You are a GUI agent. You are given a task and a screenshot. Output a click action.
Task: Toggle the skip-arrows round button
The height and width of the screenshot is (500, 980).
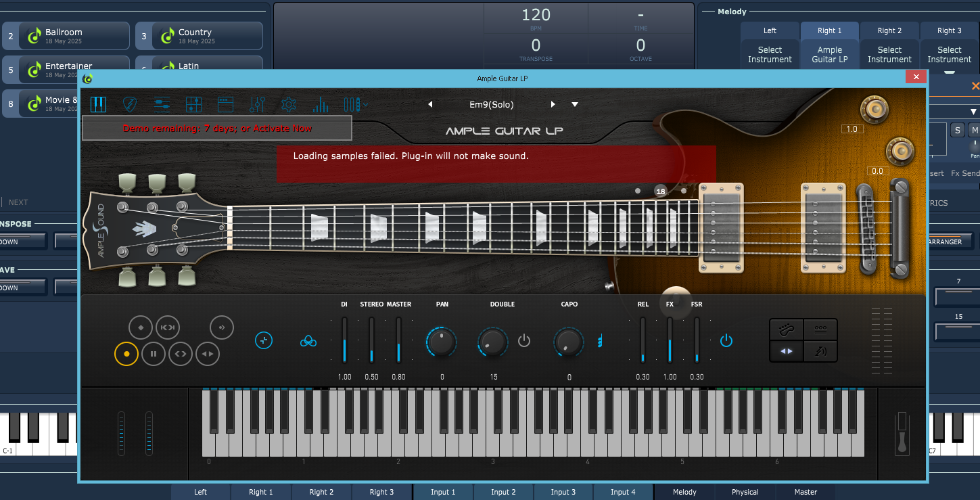(167, 327)
